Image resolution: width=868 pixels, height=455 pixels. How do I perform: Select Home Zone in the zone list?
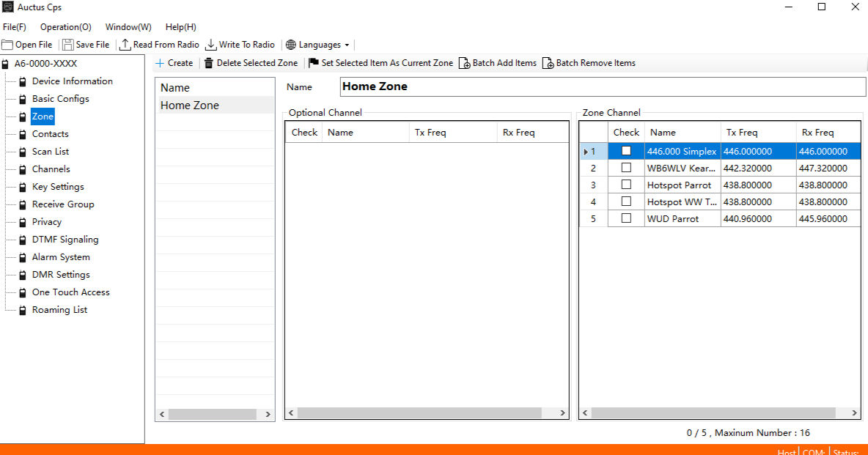tap(190, 106)
